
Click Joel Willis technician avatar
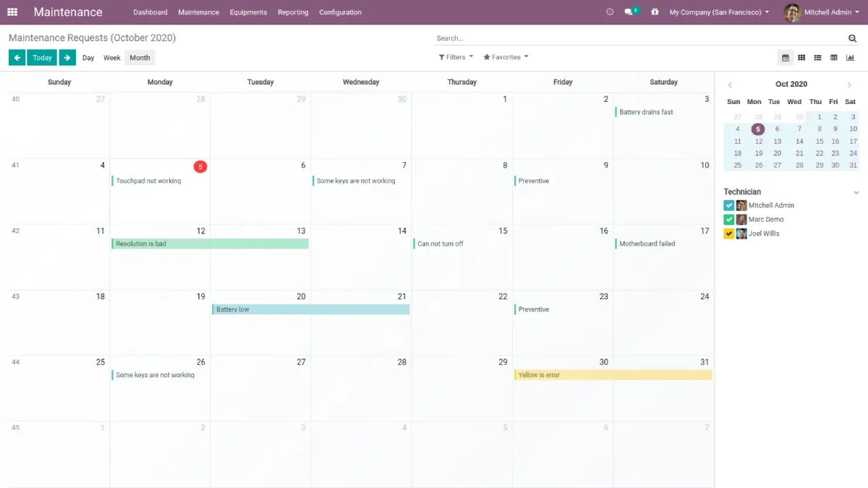coord(741,234)
